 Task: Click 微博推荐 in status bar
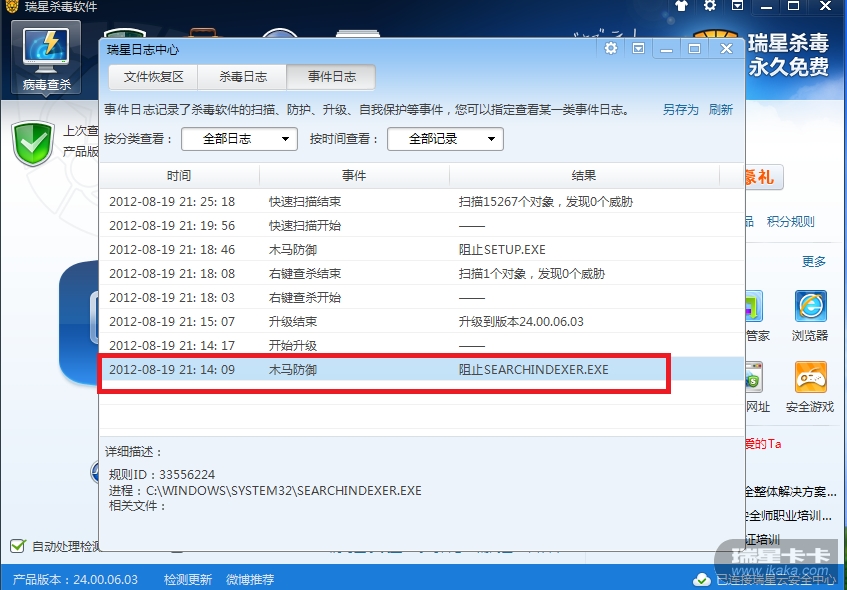tap(250, 580)
